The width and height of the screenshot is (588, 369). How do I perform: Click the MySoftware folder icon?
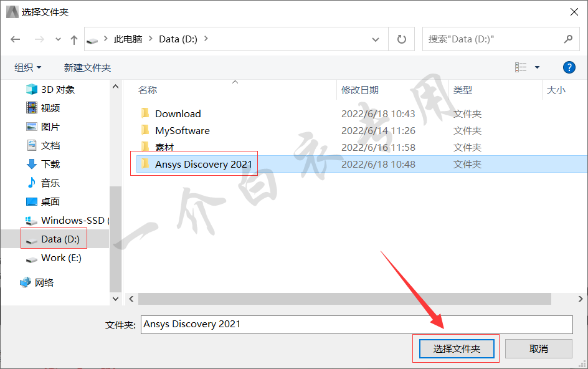tap(145, 130)
